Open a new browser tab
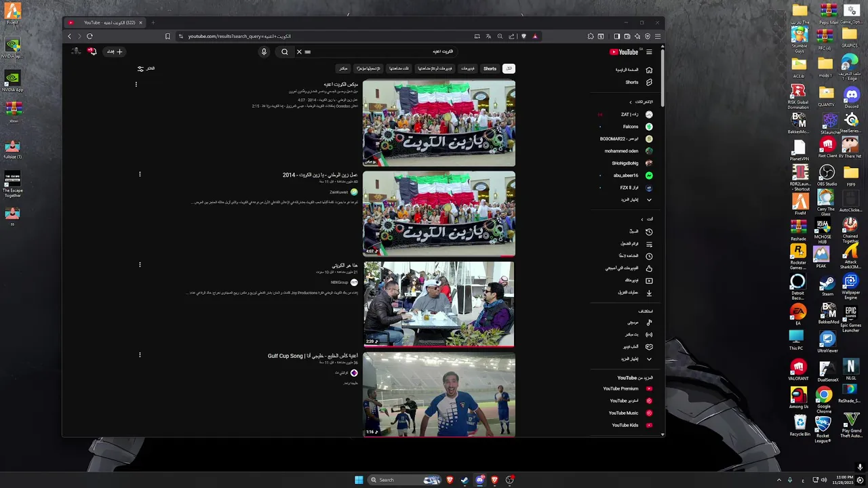This screenshot has width=868, height=488. tap(153, 22)
